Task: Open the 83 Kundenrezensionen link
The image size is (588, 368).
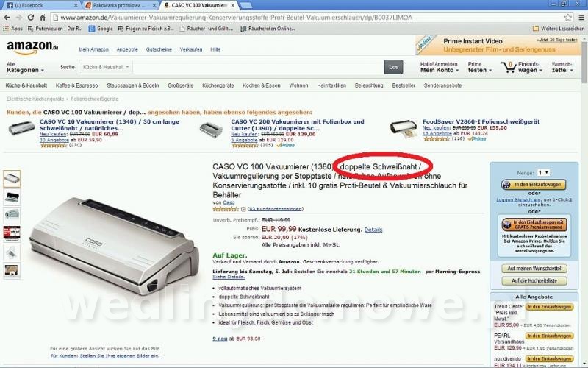Action: (275, 209)
